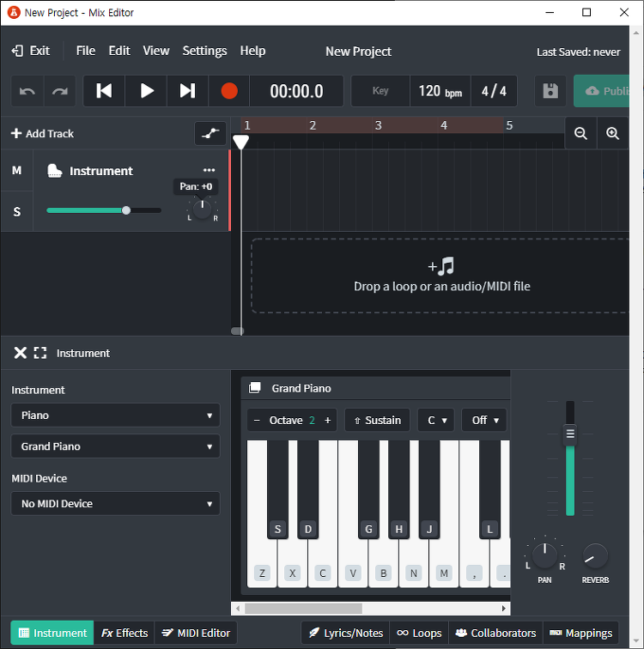Click the 00:00.0 time display

(296, 91)
